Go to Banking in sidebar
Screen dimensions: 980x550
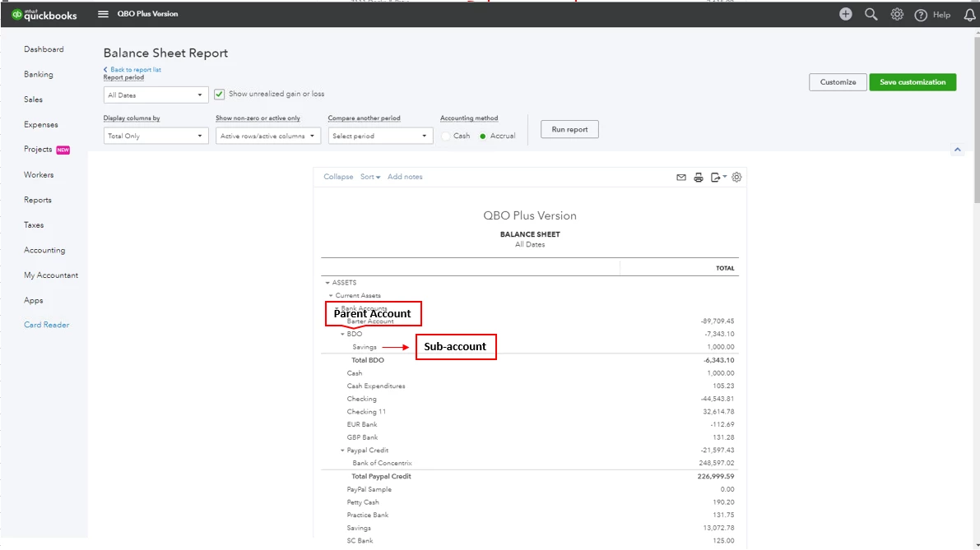(38, 74)
